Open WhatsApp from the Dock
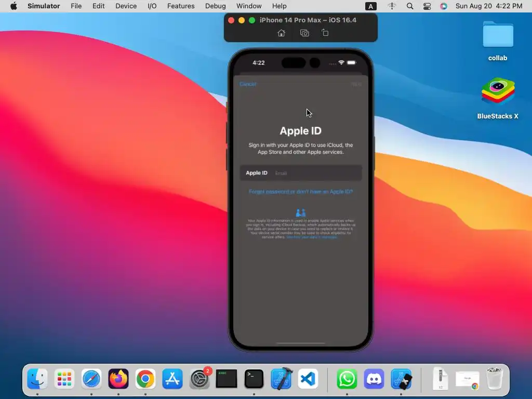Image resolution: width=532 pixels, height=399 pixels. coord(347,379)
